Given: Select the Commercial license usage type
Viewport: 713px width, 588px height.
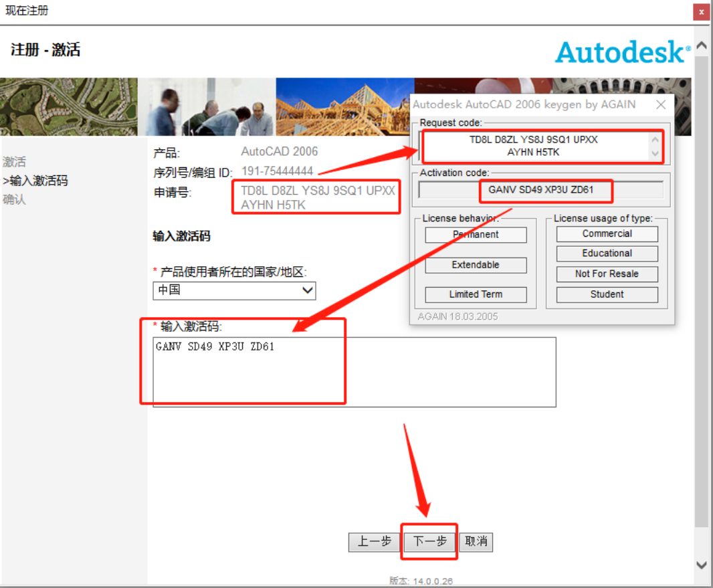Looking at the screenshot, I should (x=607, y=234).
